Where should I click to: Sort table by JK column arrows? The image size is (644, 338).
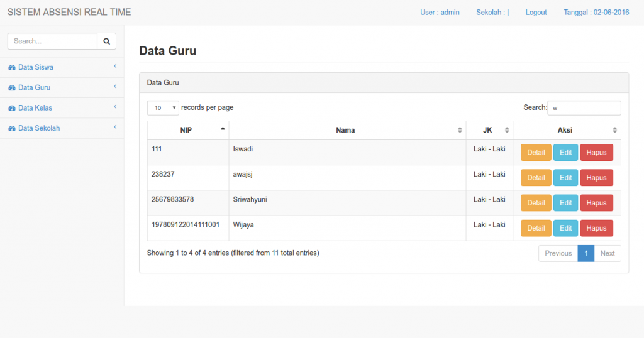507,130
